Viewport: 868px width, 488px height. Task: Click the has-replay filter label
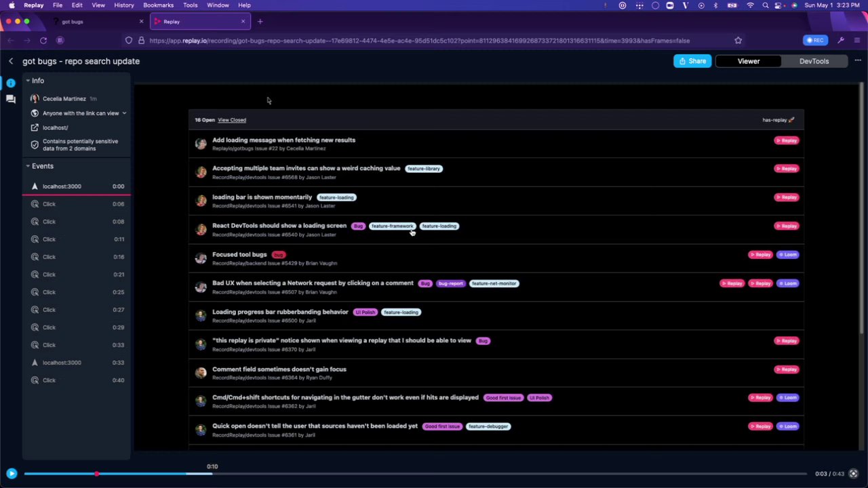(778, 120)
